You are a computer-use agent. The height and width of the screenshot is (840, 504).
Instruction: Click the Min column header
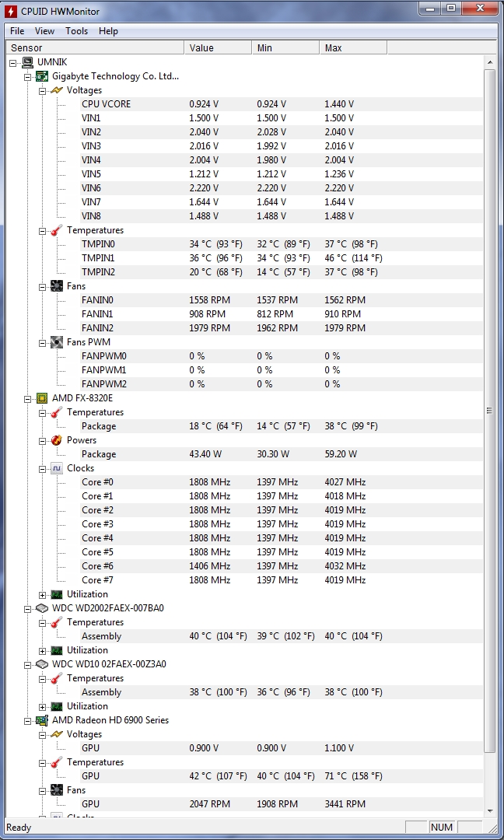click(285, 47)
